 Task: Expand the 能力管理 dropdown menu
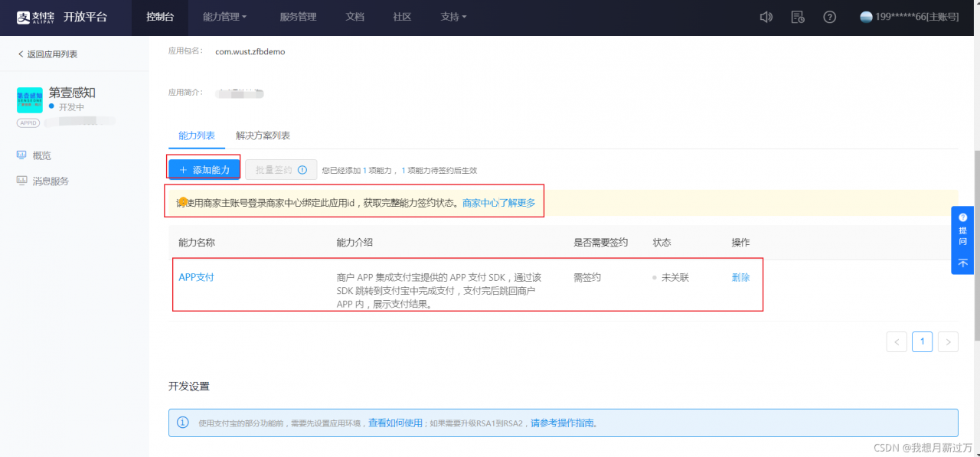pyautogui.click(x=224, y=17)
